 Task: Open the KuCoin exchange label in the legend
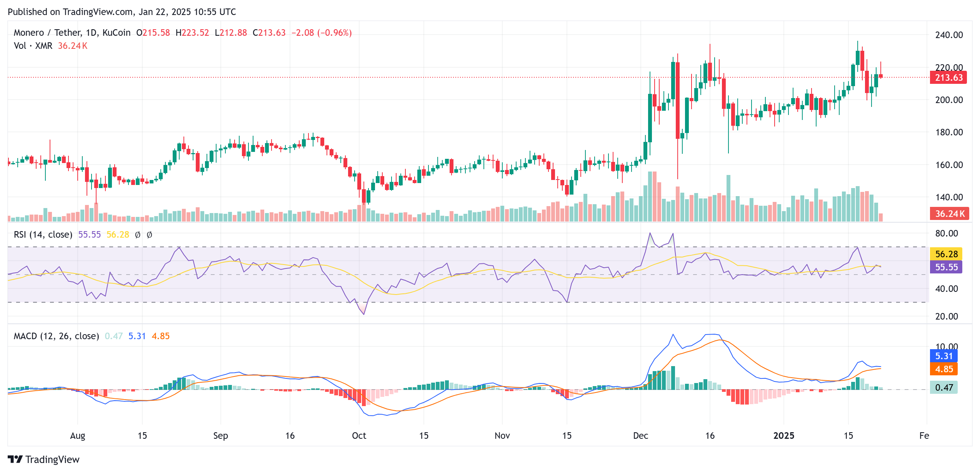[x=117, y=33]
